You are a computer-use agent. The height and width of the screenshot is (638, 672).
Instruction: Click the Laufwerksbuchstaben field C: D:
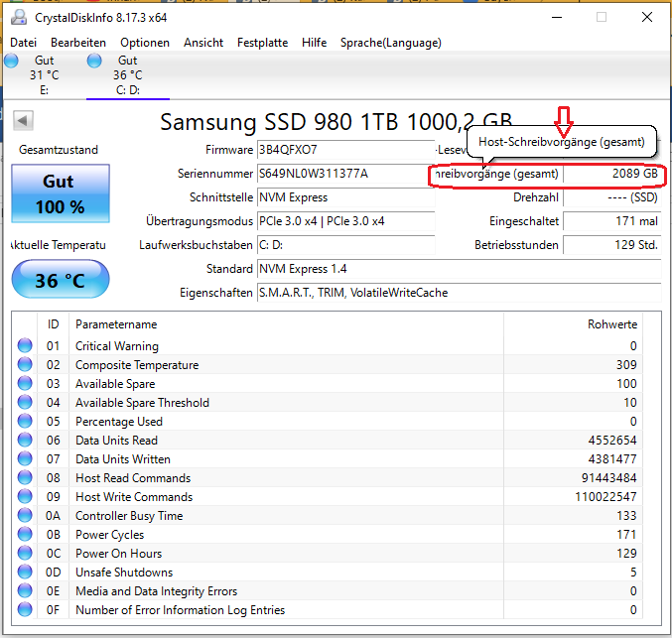[345, 245]
